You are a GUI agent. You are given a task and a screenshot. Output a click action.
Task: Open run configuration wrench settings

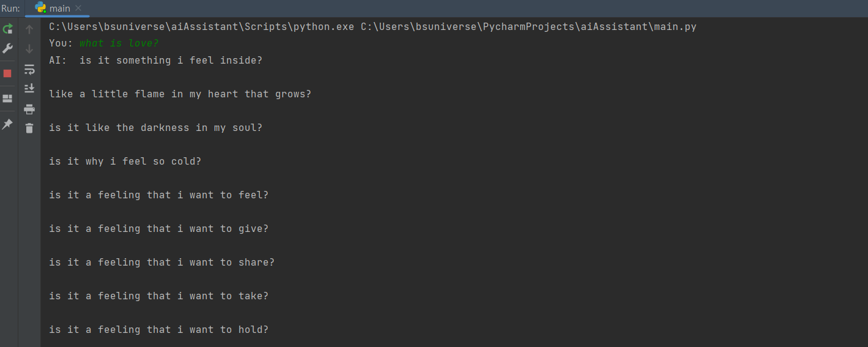(7, 48)
